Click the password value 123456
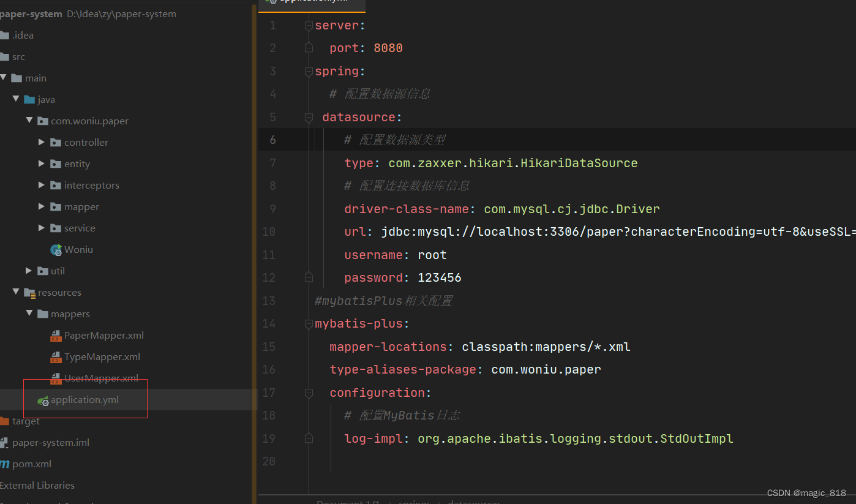This screenshot has width=856, height=504. coord(440,277)
